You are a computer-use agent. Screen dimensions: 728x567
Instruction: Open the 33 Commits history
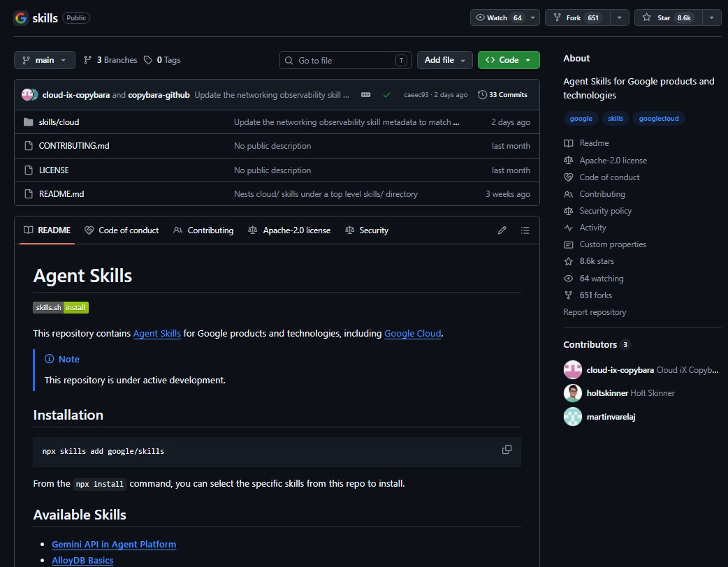coord(503,95)
